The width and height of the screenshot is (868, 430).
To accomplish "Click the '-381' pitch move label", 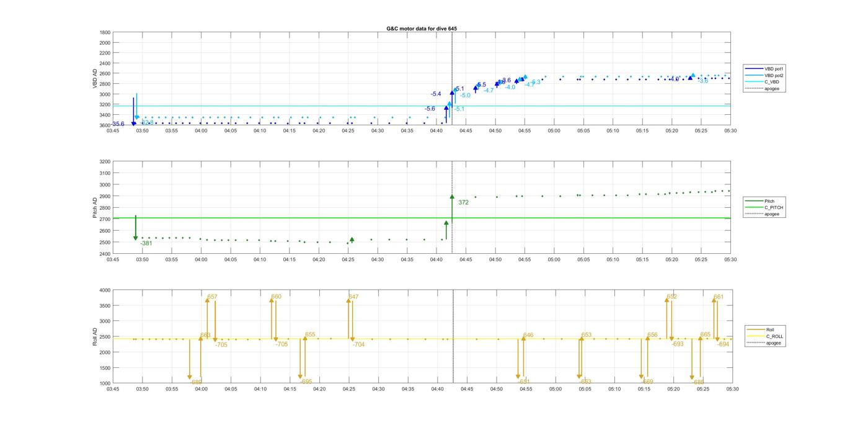I will [146, 243].
